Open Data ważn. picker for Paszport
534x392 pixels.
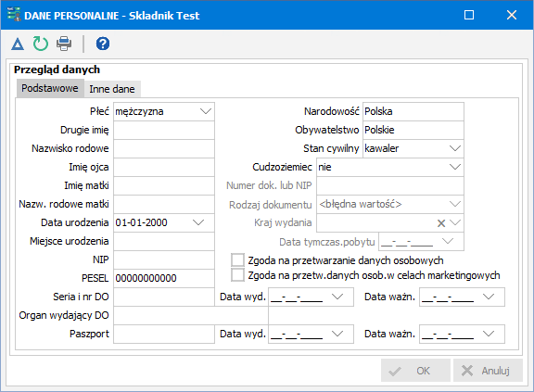[x=489, y=334]
